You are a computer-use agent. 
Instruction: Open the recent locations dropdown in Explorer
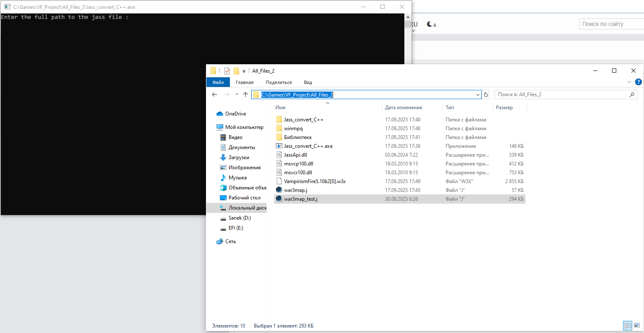[x=237, y=94]
